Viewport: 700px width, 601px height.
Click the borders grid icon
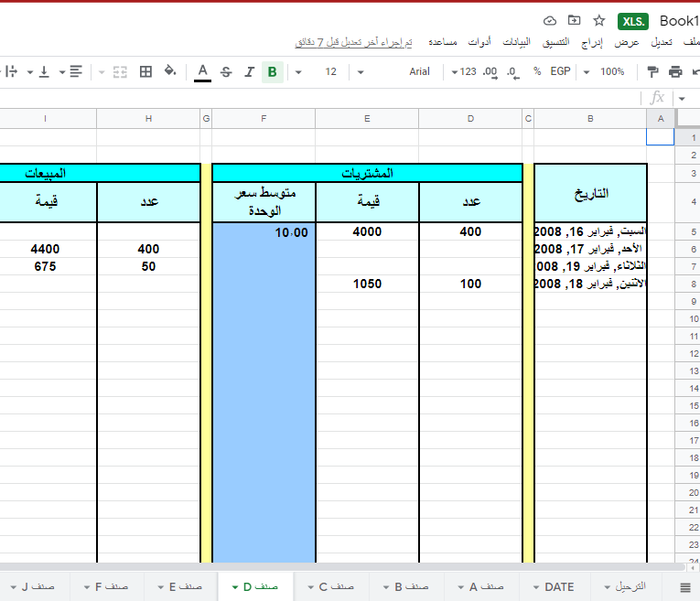tap(145, 71)
